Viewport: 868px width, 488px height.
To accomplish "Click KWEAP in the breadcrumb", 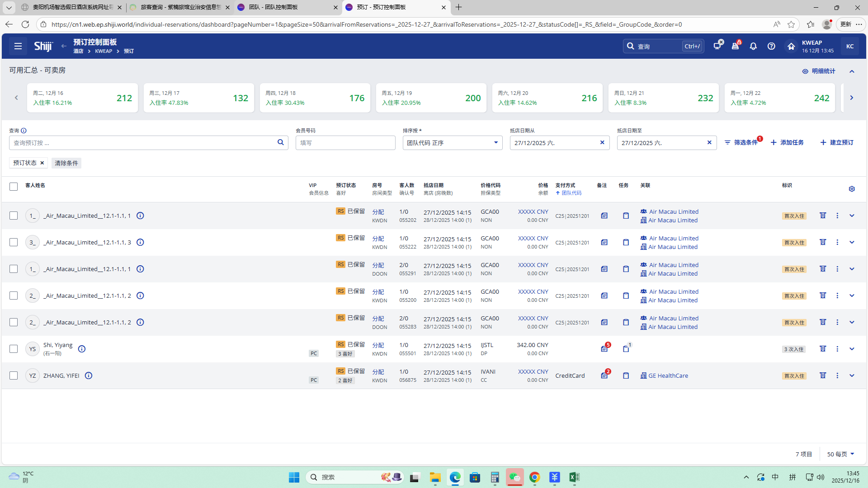I will click(104, 51).
